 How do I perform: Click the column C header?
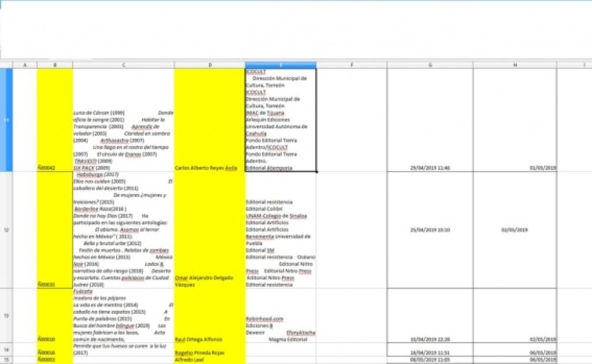(123, 65)
